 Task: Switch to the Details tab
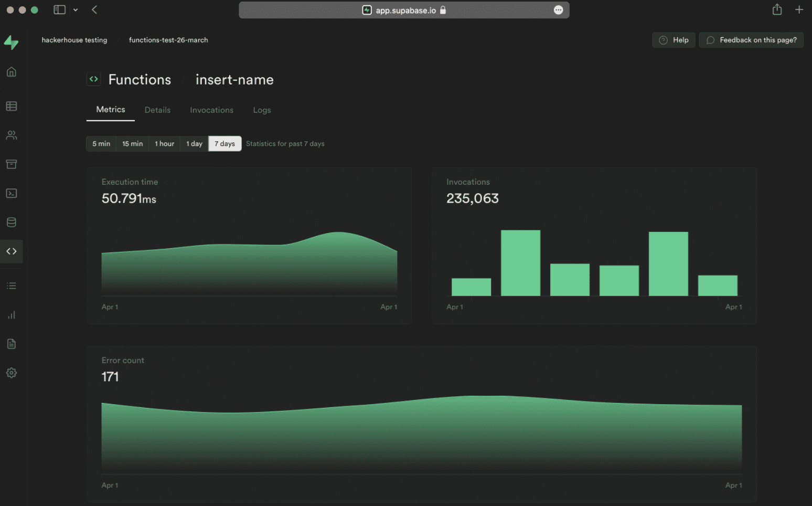click(x=157, y=110)
